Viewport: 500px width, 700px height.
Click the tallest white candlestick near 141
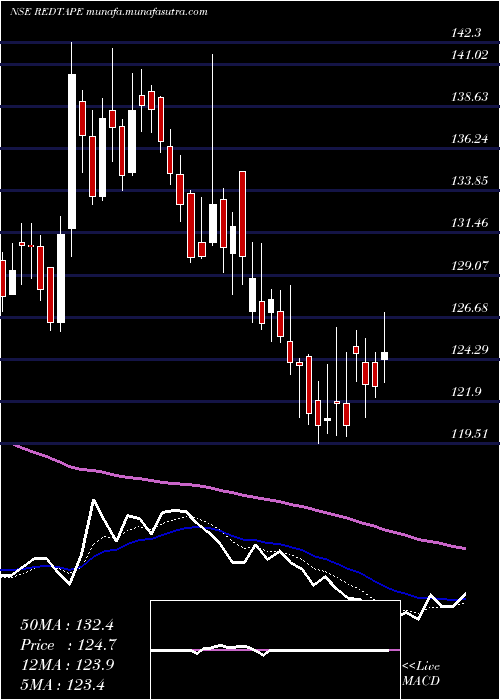[x=72, y=151]
